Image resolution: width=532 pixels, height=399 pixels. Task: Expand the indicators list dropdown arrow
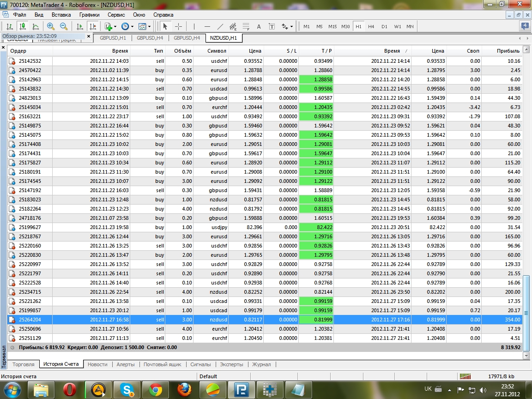pyautogui.click(x=115, y=26)
